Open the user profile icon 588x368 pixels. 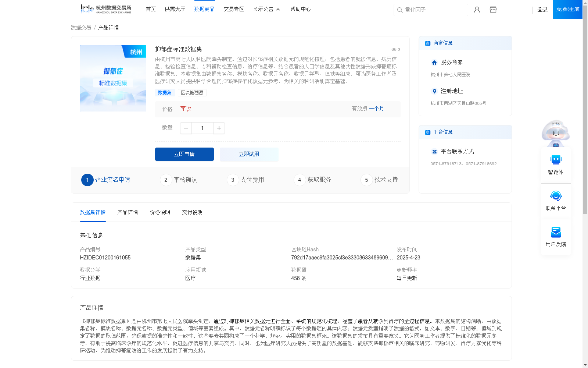pyautogui.click(x=477, y=10)
